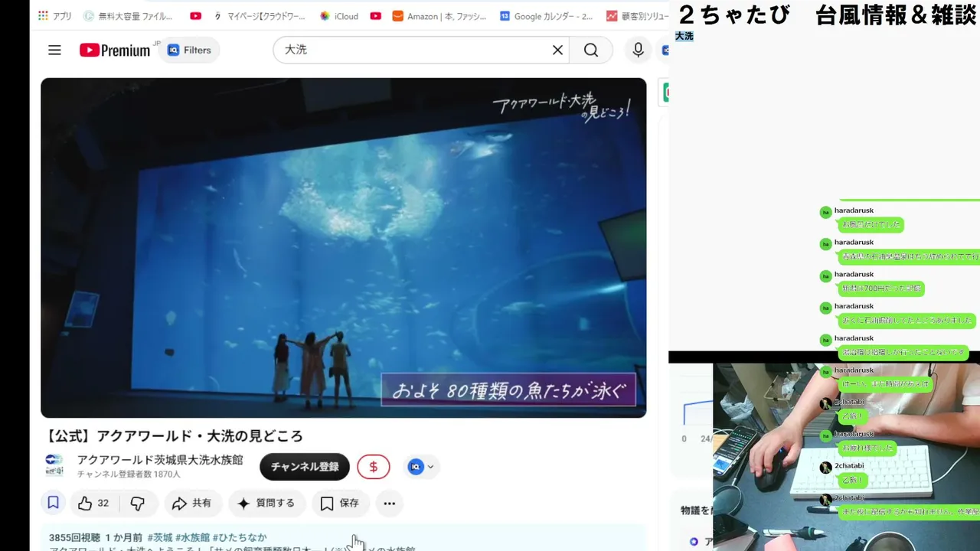Open the iCloud bookmark
The width and height of the screenshot is (980, 551).
[x=339, y=16]
